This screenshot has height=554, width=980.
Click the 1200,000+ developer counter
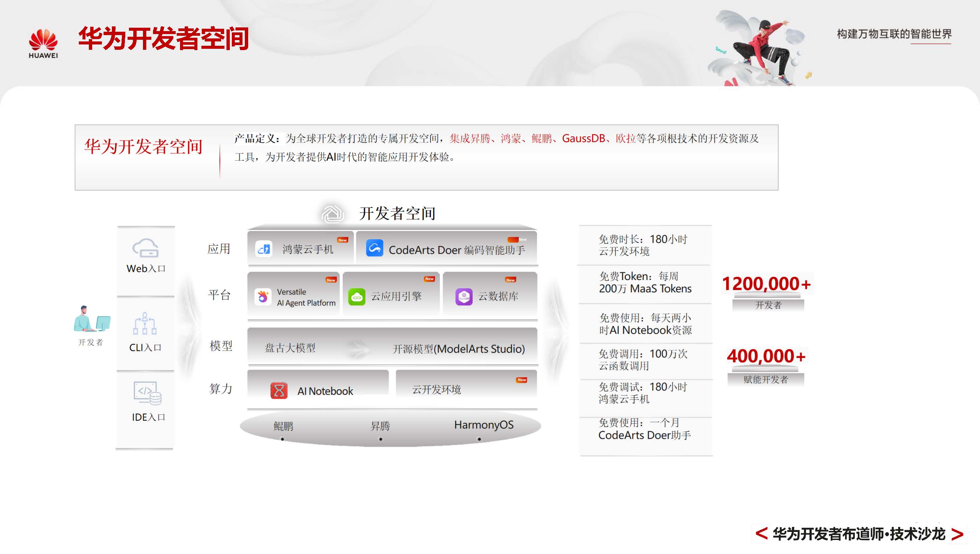766,283
